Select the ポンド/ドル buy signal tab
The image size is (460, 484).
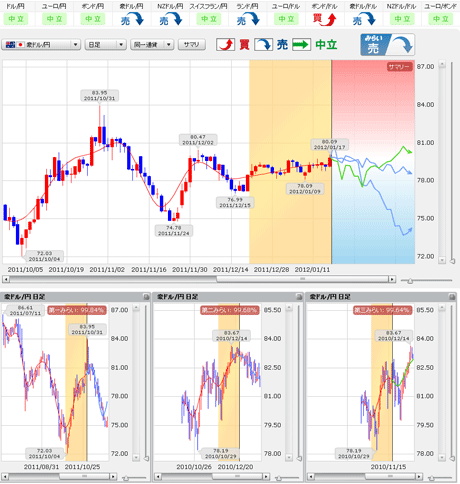tap(324, 15)
